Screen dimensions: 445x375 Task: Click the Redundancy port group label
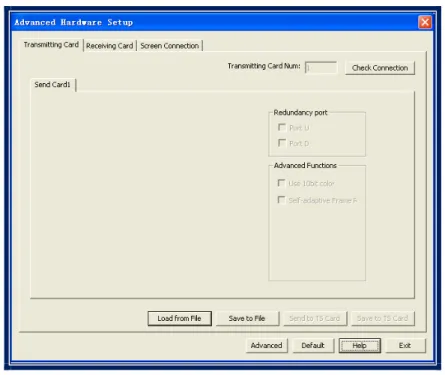[300, 113]
